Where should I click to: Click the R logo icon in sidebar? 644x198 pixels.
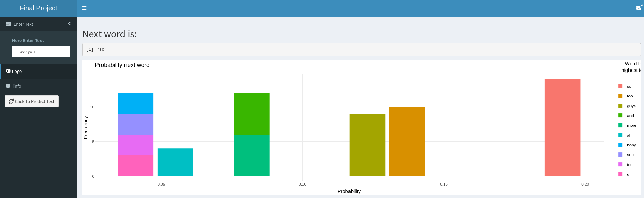[8, 71]
